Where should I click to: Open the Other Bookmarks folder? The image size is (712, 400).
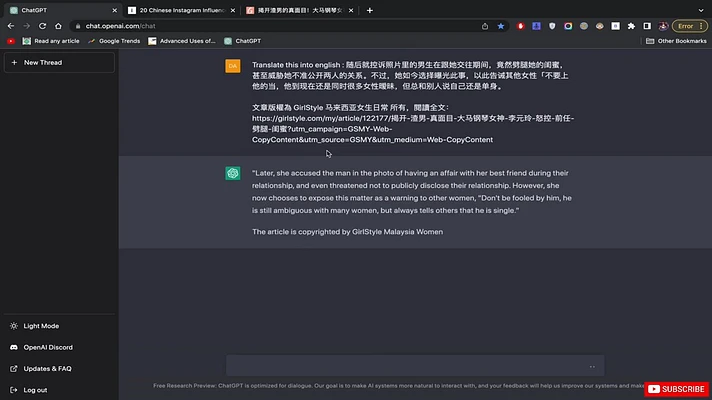(x=676, y=41)
